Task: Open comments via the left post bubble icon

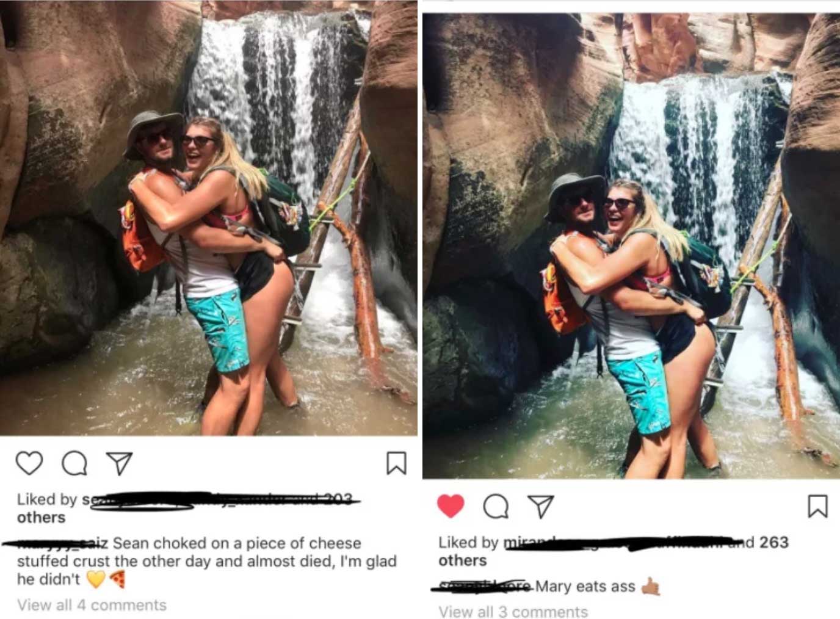Action: [74, 464]
